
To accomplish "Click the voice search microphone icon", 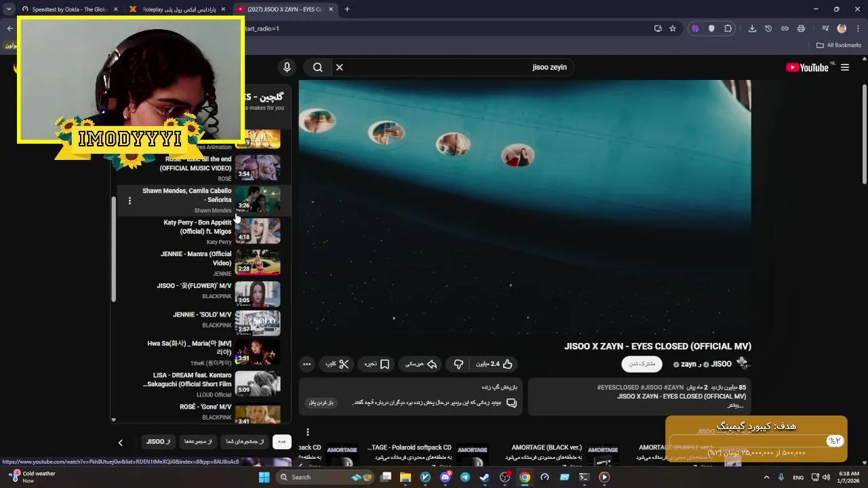I will [x=287, y=67].
